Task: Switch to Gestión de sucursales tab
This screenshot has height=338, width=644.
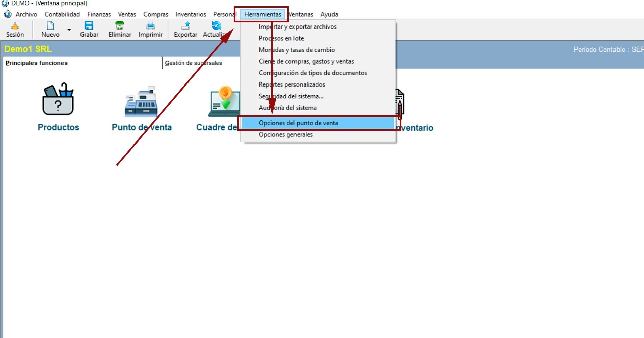Action: tap(194, 63)
